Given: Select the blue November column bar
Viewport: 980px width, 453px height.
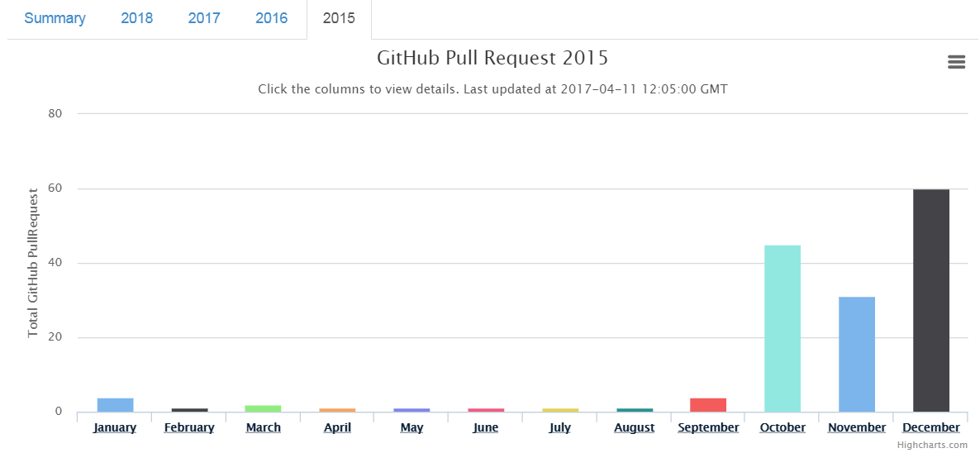Looking at the screenshot, I should [857, 355].
